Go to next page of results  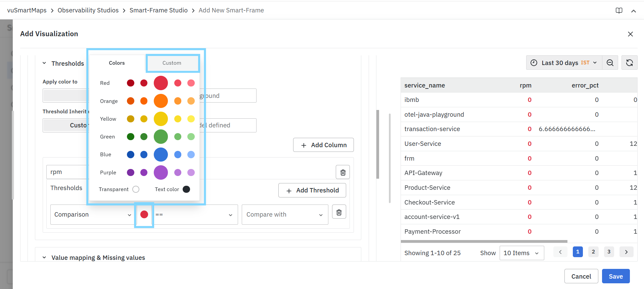pos(626,252)
